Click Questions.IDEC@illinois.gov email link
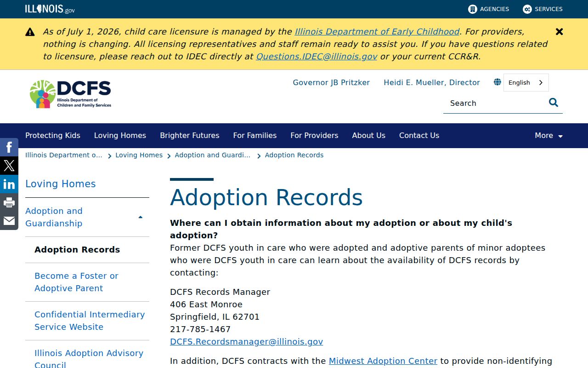 coord(317,57)
